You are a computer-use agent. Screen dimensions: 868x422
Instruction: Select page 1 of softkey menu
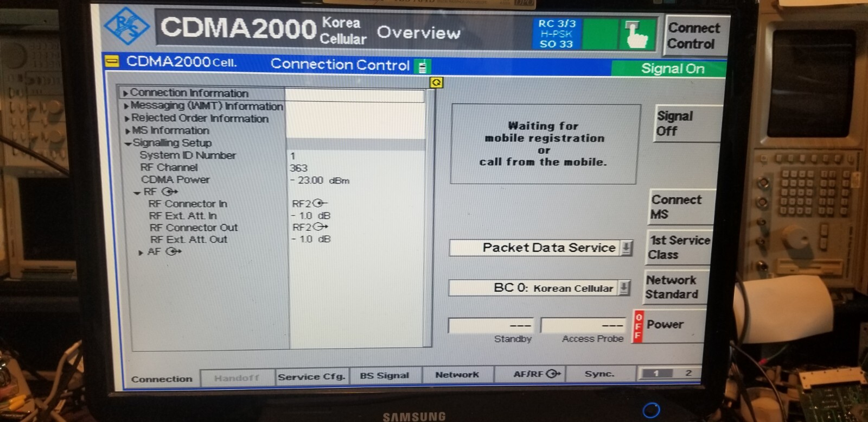click(x=656, y=373)
